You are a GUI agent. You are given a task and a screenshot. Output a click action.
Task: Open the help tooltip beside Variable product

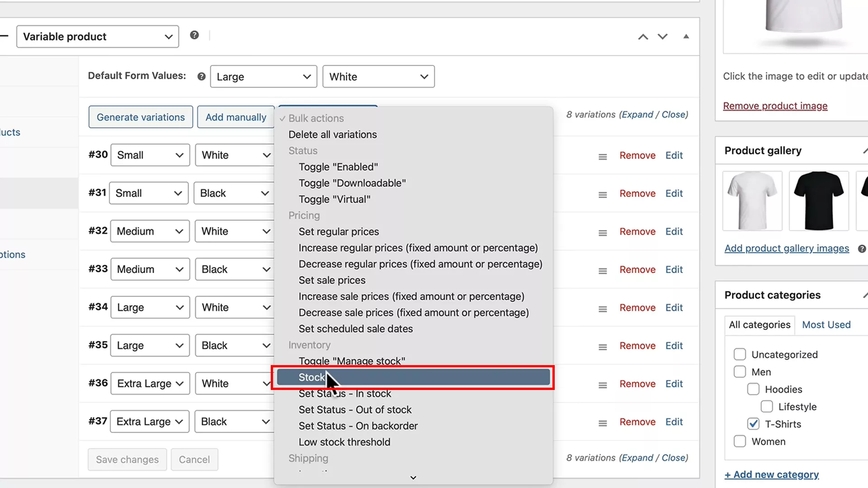[194, 35]
